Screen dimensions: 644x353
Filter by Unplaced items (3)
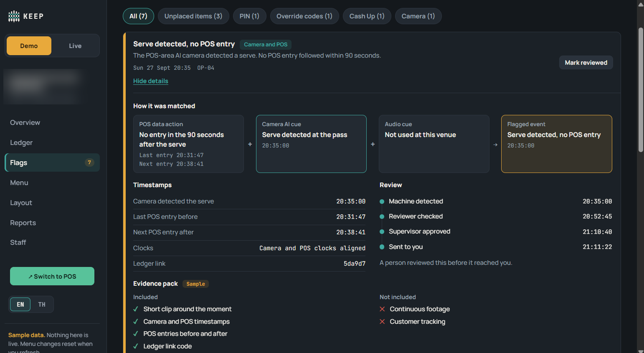[193, 16]
